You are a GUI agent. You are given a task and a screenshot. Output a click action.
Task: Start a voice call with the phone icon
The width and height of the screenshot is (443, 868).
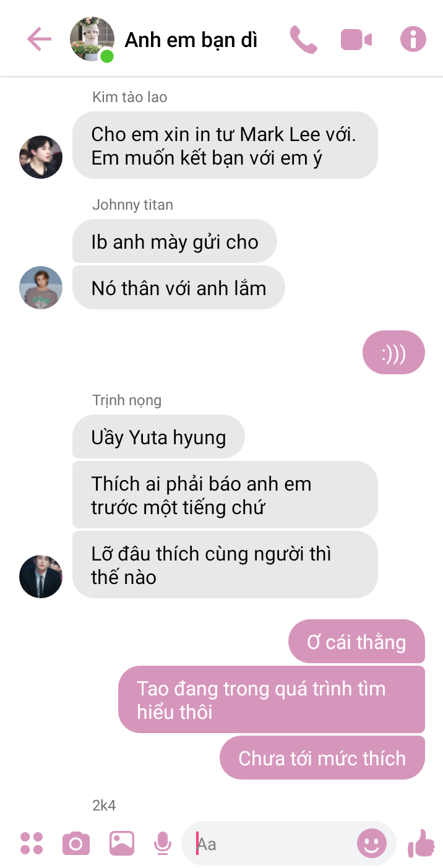303,40
